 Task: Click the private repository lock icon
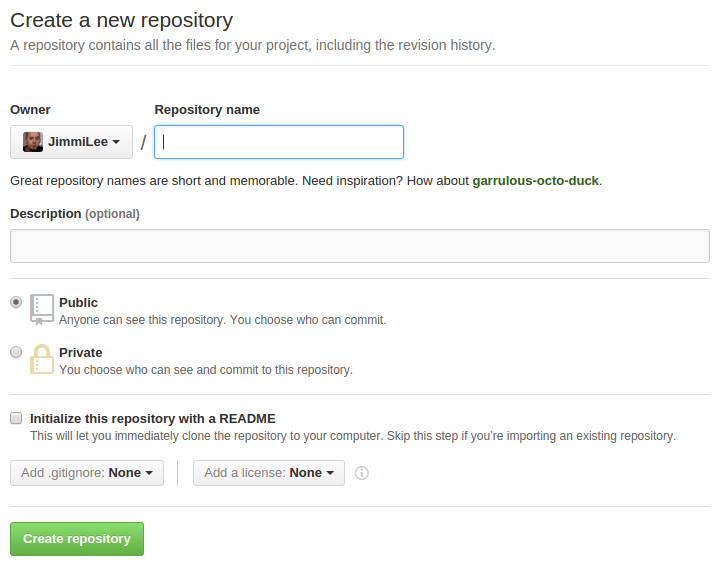(42, 359)
